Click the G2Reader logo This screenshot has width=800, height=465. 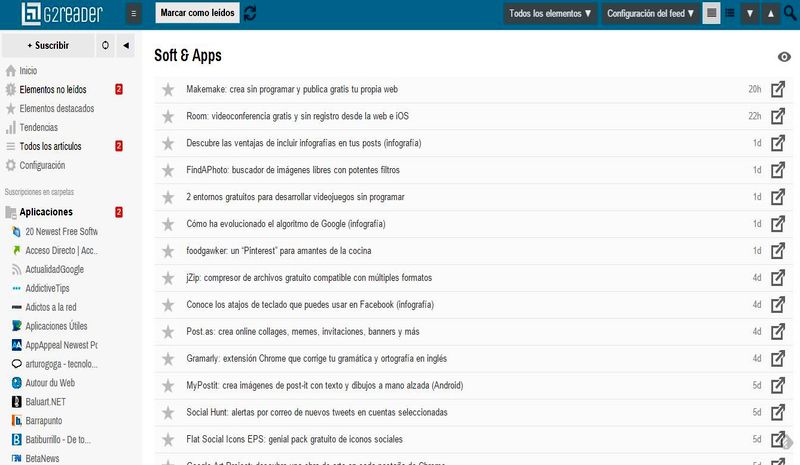pyautogui.click(x=62, y=14)
